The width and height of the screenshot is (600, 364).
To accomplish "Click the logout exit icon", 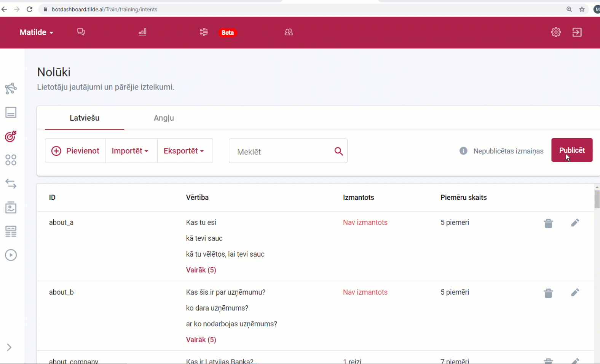I will 577,32.
